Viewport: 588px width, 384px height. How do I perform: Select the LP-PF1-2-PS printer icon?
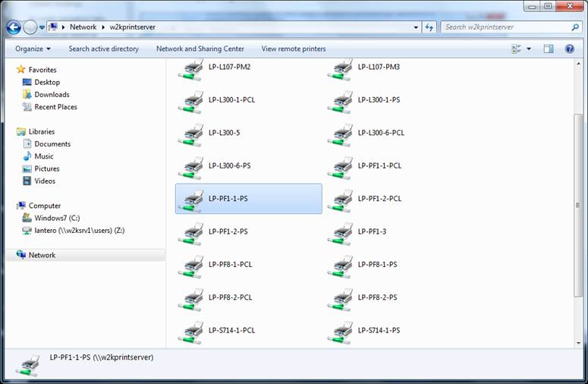[190, 234]
